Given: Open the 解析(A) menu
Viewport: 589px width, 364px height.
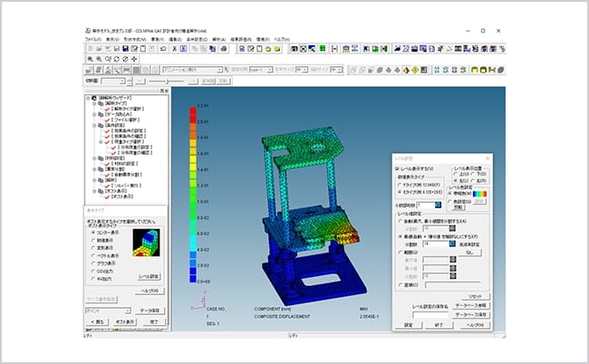Looking at the screenshot, I should point(219,39).
